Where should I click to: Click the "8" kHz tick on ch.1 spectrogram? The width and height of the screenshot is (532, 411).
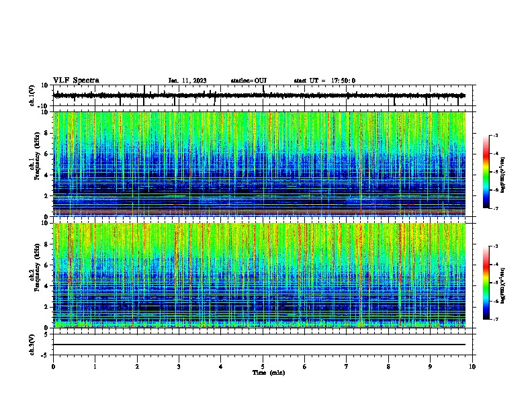pyautogui.click(x=46, y=133)
